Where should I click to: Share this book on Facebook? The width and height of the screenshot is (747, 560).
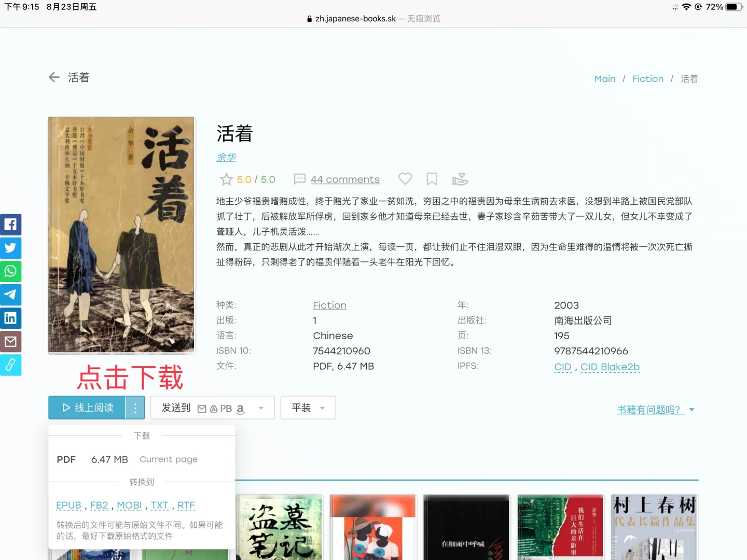click(10, 225)
